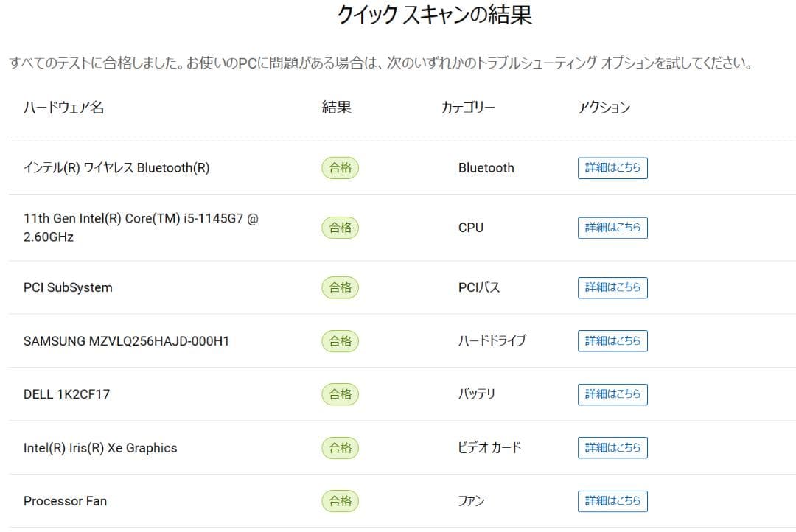Screen dimensions: 796x532
Task: Click the アクション column header
Action: [604, 108]
